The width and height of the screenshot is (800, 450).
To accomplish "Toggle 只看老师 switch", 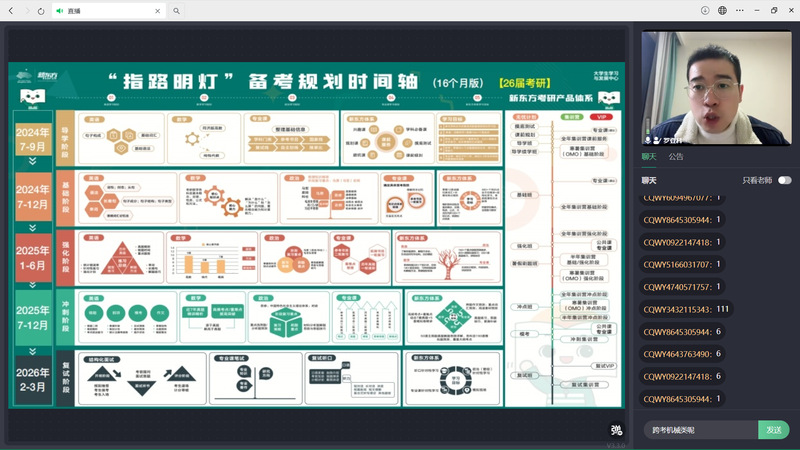I will point(784,180).
